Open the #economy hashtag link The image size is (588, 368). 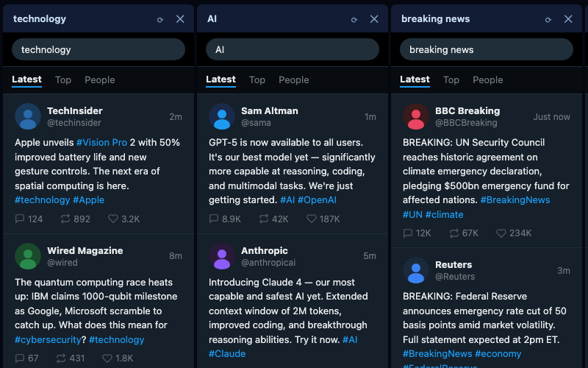coord(498,354)
